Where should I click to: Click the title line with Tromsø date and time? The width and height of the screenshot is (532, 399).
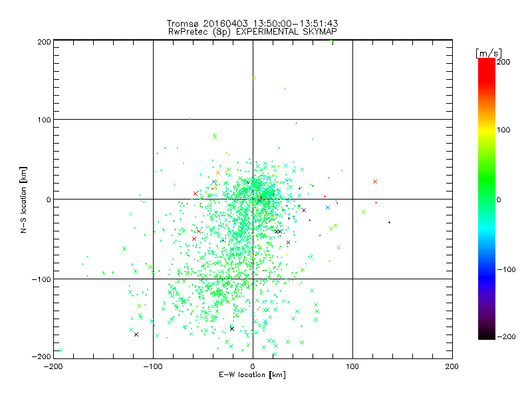252,23
